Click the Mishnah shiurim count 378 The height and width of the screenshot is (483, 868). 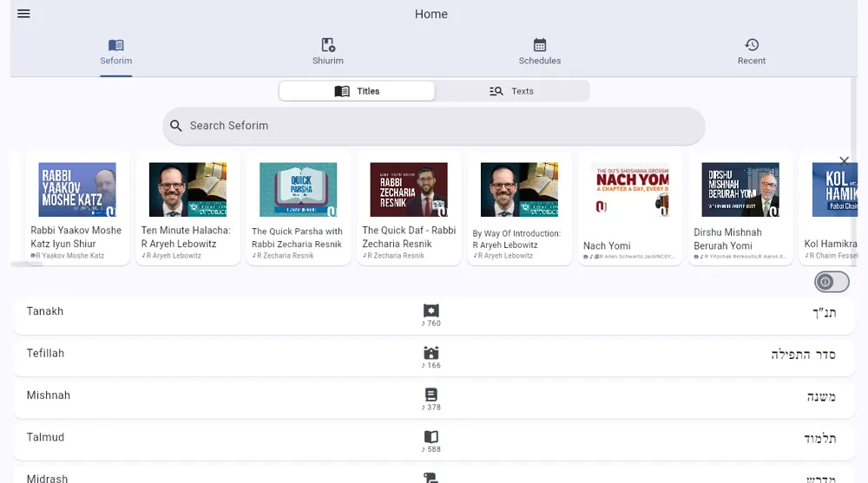tap(431, 408)
